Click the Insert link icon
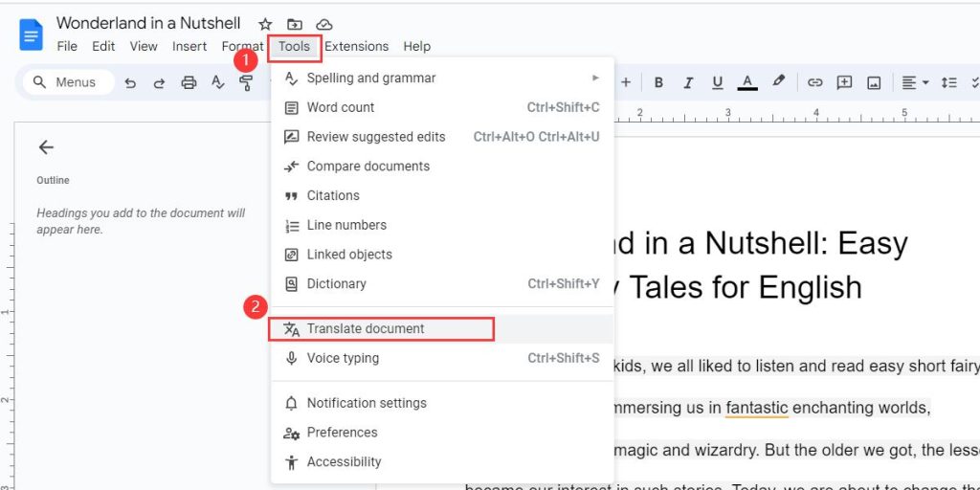980x490 pixels. 814,82
